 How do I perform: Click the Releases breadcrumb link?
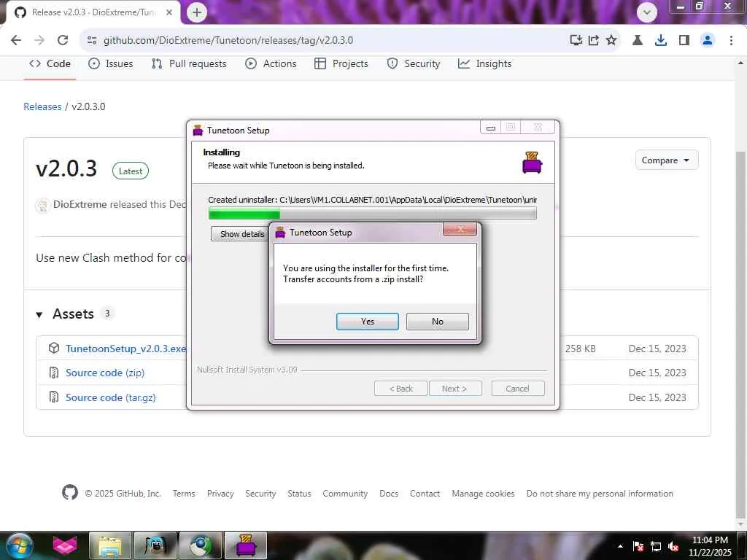coord(42,106)
